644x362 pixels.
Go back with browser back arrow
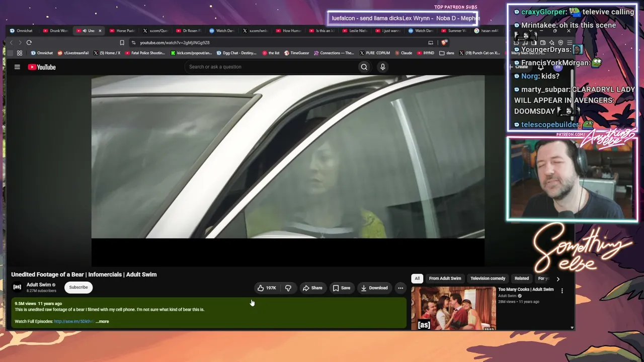[x=11, y=43]
